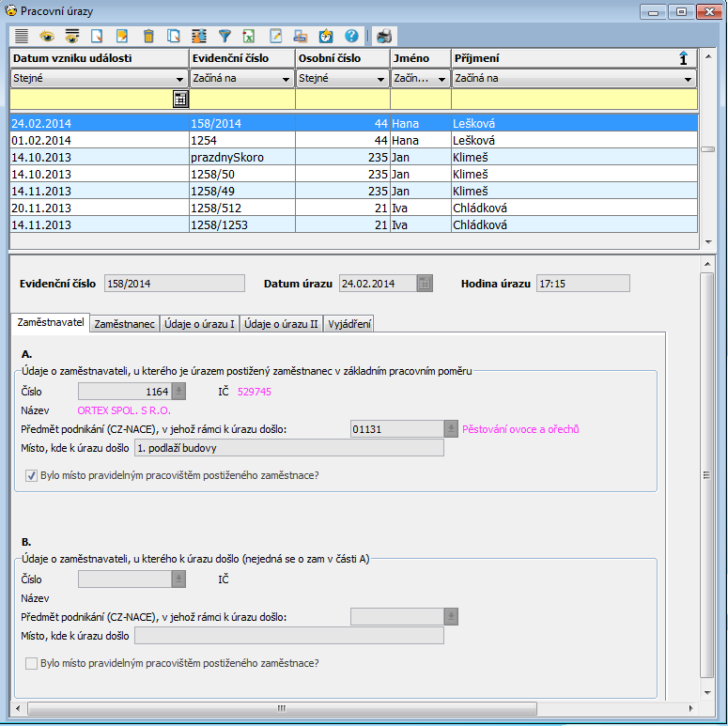Toggle regular workplace checkbox in section A

click(32, 475)
